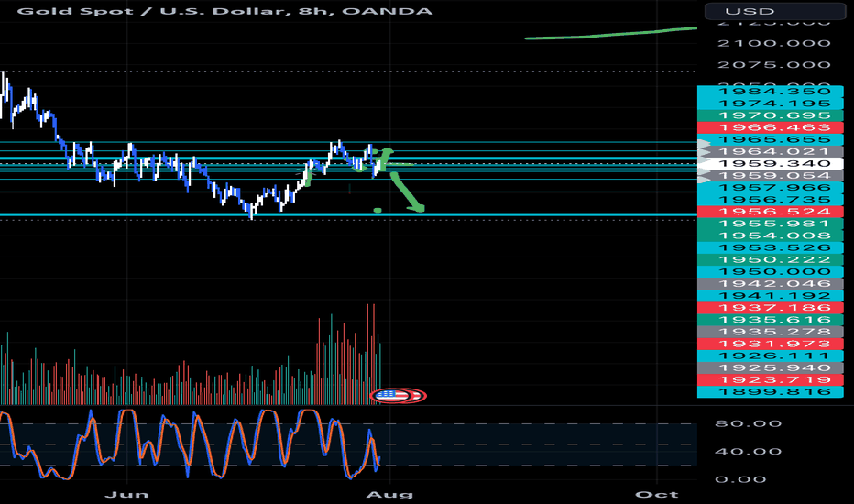Select the red 1931.973 price label

770,344
